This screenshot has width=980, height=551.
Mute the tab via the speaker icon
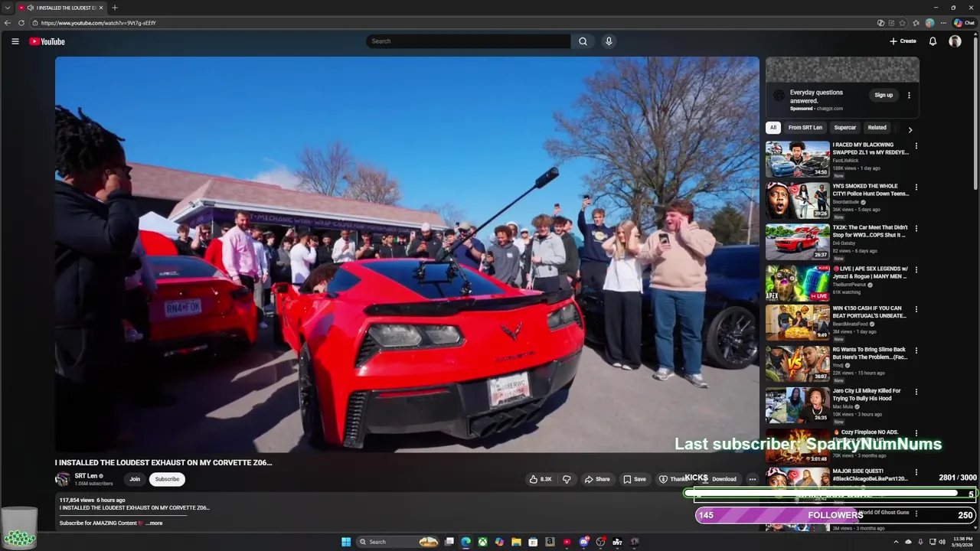(30, 8)
